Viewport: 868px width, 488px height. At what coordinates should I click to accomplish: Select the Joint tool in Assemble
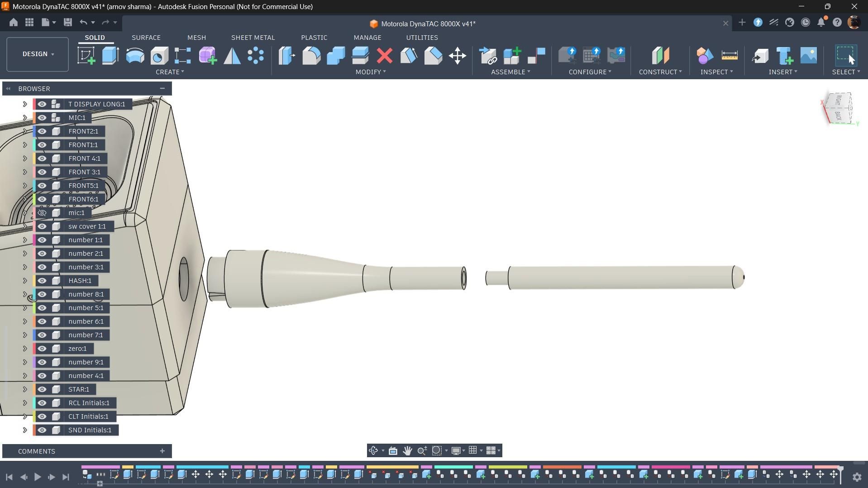(537, 56)
